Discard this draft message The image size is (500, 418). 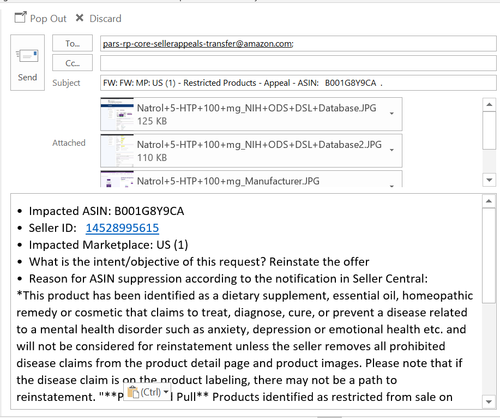click(98, 18)
